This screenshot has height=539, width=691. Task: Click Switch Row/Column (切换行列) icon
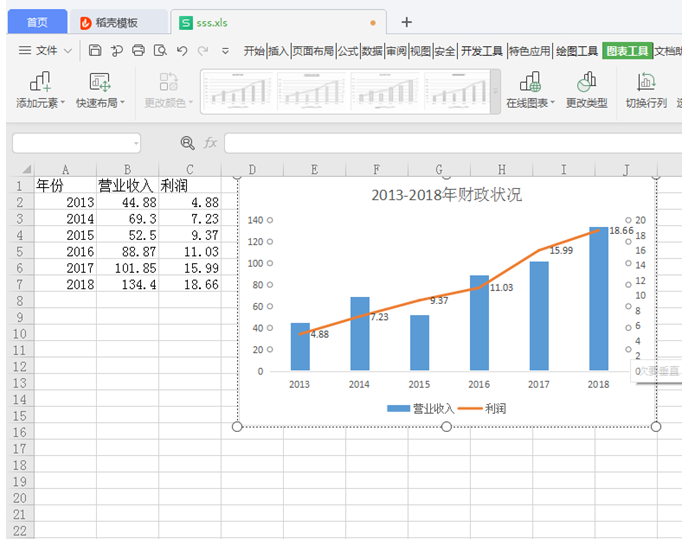click(x=646, y=82)
